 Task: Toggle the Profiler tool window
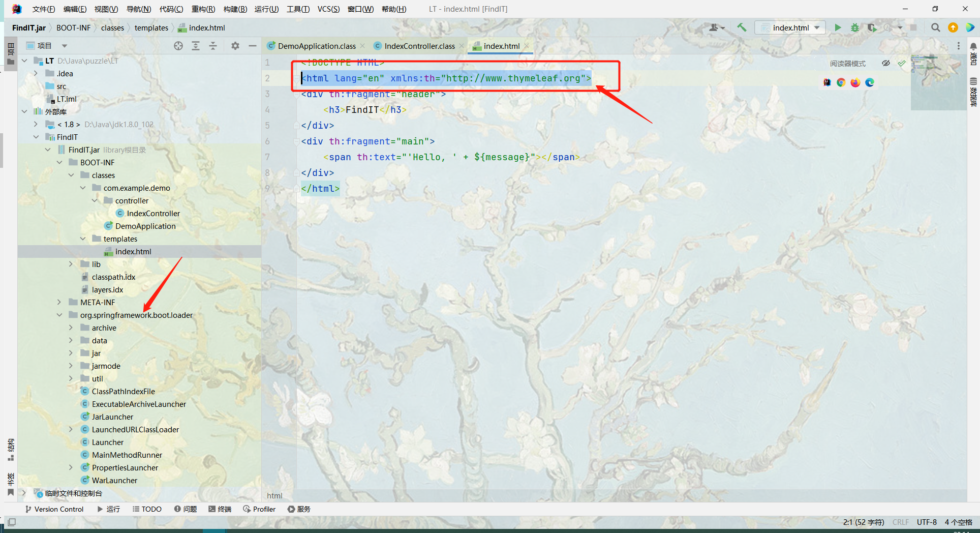coord(259,509)
